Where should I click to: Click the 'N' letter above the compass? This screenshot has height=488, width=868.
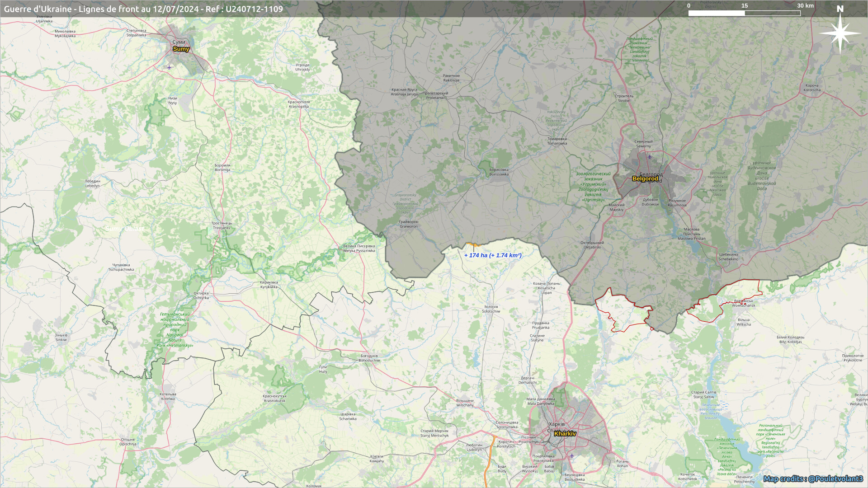point(840,9)
